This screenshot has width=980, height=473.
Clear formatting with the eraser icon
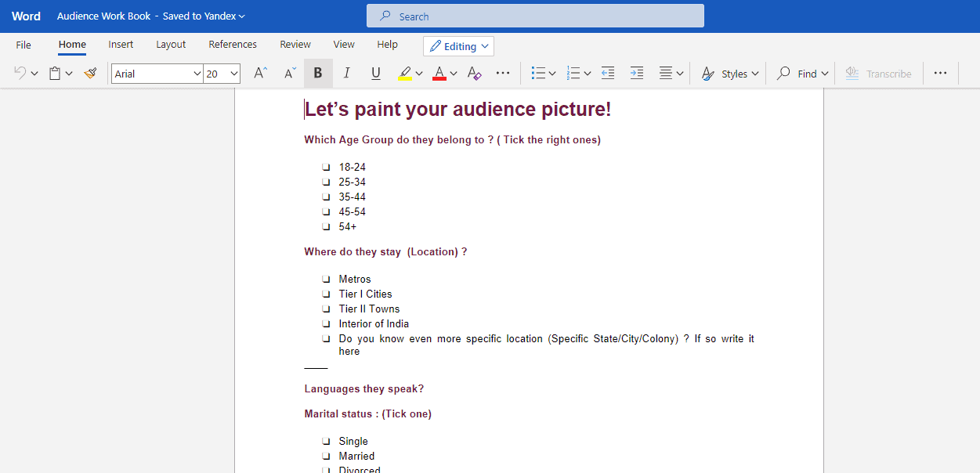point(473,74)
